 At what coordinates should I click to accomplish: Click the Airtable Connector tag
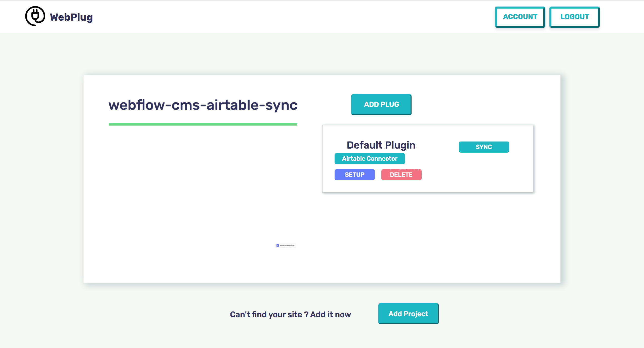370,159
